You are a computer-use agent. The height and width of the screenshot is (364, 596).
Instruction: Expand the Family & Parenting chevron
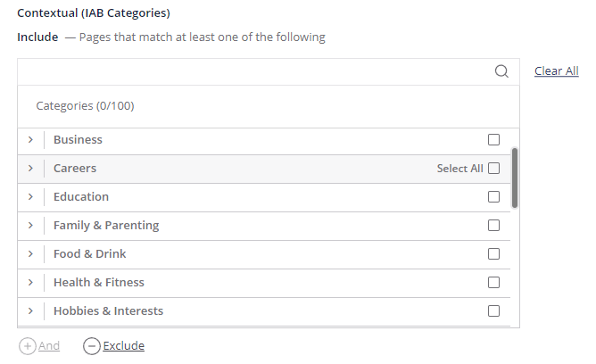click(x=31, y=226)
